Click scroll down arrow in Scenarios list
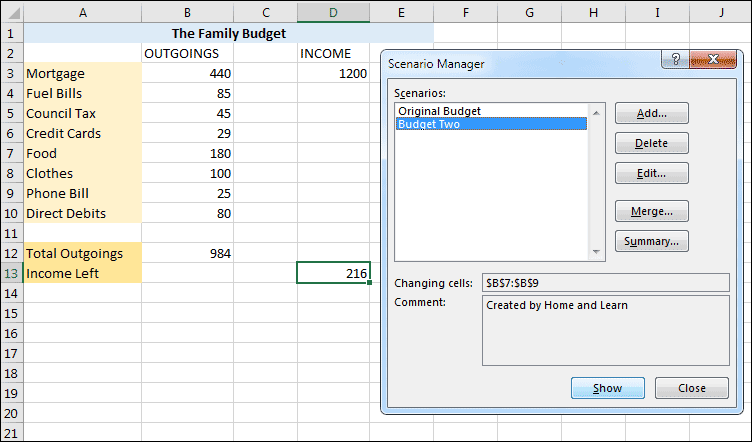Image resolution: width=752 pixels, height=442 pixels. click(598, 251)
